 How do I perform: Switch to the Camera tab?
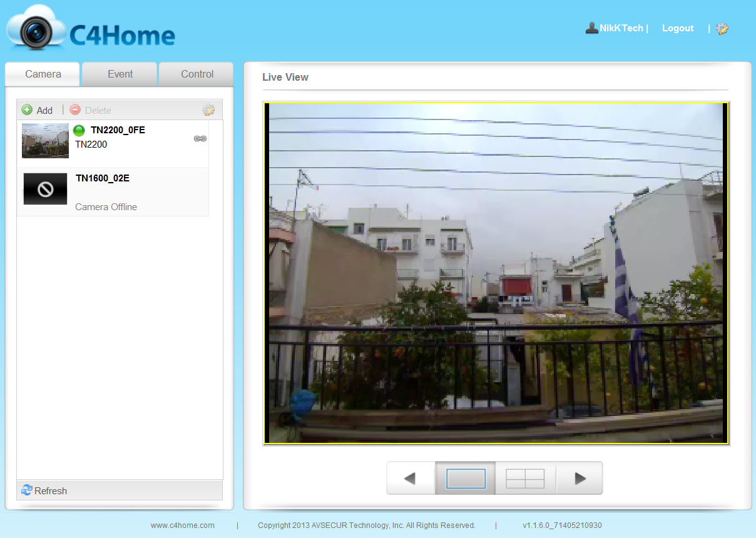tap(43, 74)
